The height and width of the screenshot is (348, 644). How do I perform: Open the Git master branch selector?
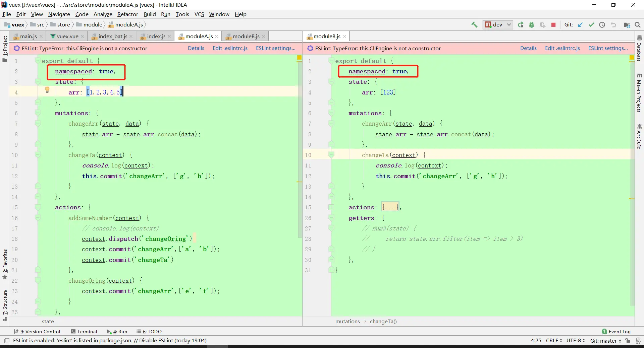(606, 341)
